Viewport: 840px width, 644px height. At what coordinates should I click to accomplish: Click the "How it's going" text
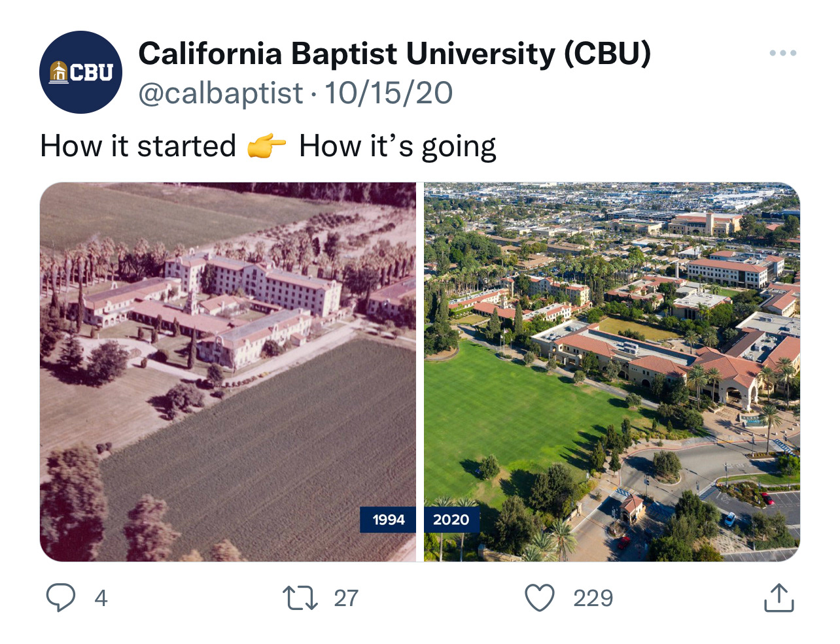click(397, 146)
